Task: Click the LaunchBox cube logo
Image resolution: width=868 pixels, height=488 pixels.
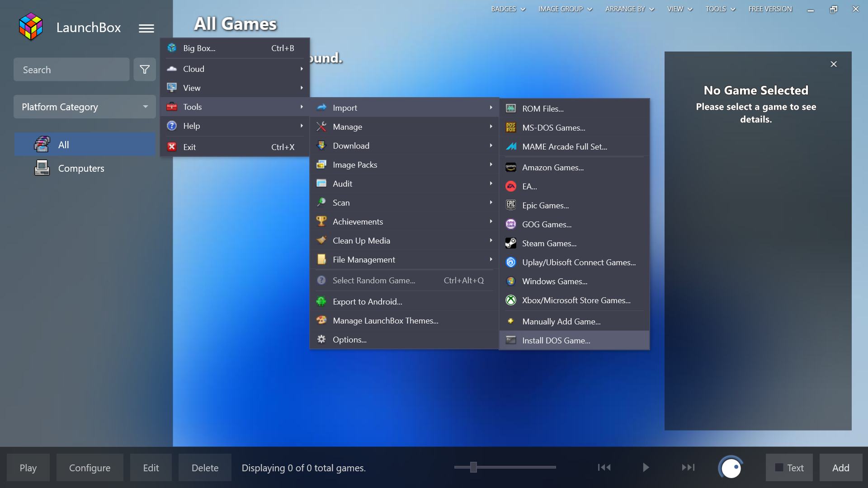Action: pos(31,27)
